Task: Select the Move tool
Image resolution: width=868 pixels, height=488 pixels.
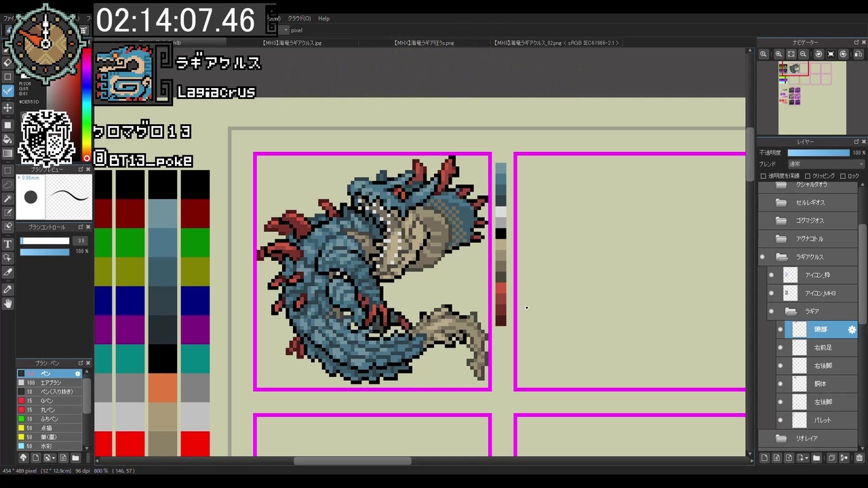Action: tap(8, 108)
